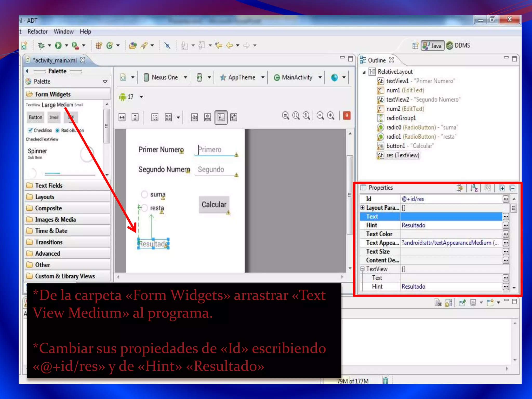
Task: Click the zoom in icon in layout editor
Action: pyautogui.click(x=331, y=116)
